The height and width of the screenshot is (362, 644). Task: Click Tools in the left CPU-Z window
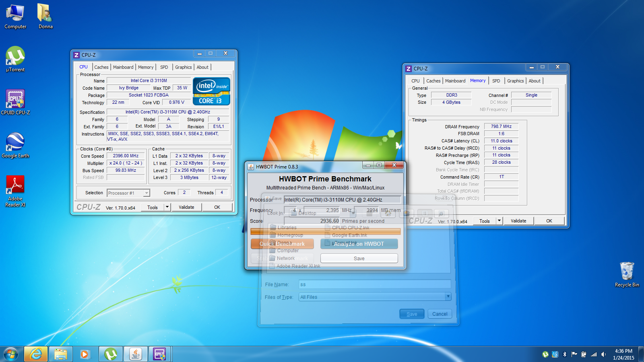tap(153, 207)
